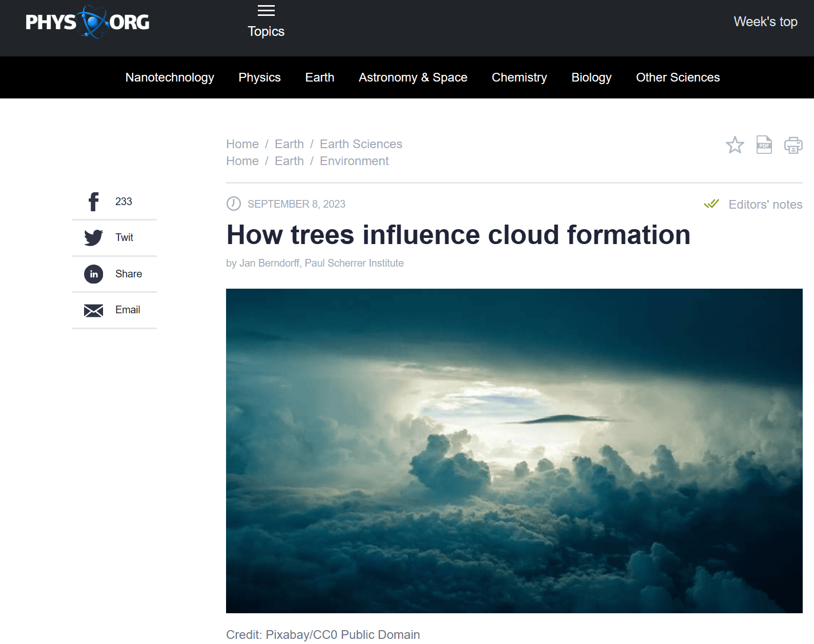Navigate to Chemistry category
Image resolution: width=814 pixels, height=644 pixels.
click(x=519, y=77)
